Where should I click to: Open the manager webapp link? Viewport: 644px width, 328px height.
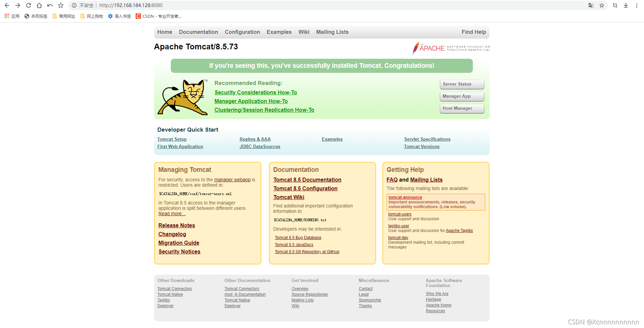coord(232,180)
